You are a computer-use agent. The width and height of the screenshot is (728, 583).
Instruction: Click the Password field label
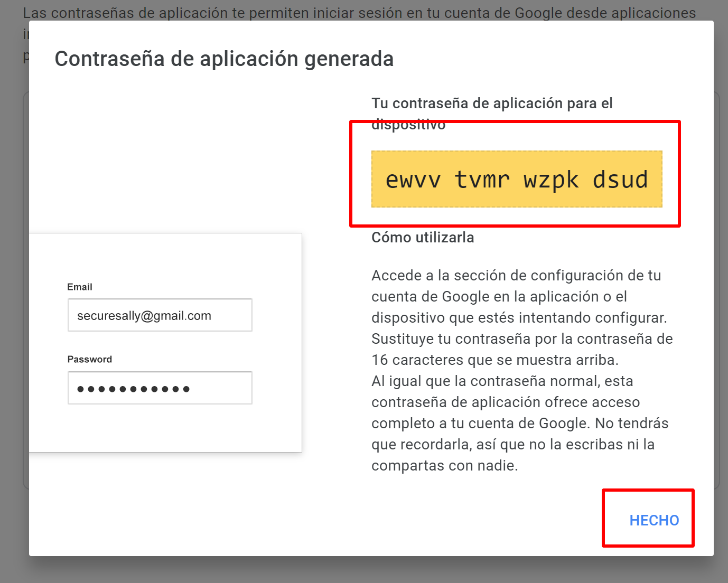tap(89, 359)
